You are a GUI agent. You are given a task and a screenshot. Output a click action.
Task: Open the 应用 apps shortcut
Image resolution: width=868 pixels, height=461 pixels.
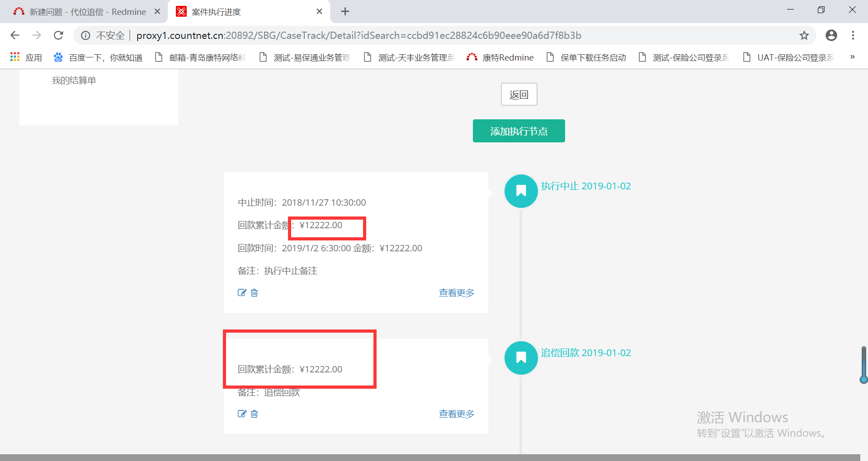(x=26, y=57)
